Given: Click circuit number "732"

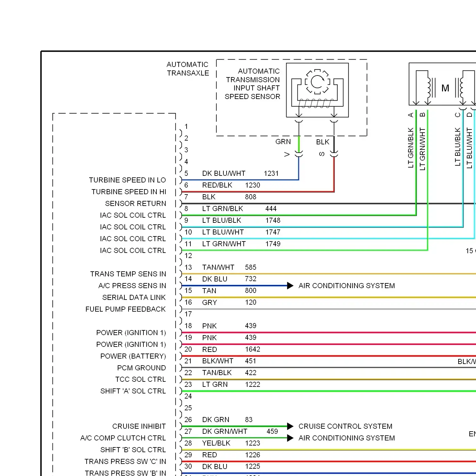Looking at the screenshot, I should [251, 279].
